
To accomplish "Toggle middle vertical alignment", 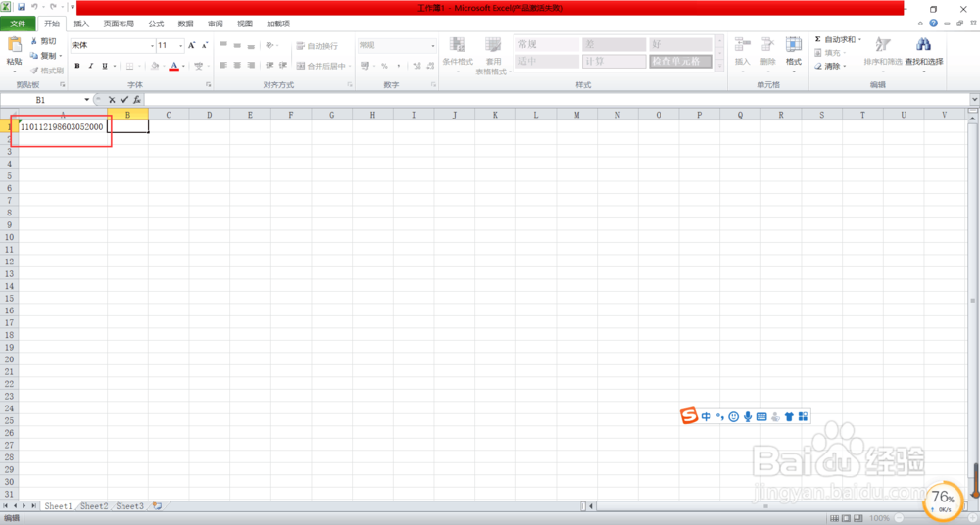I will (x=237, y=45).
